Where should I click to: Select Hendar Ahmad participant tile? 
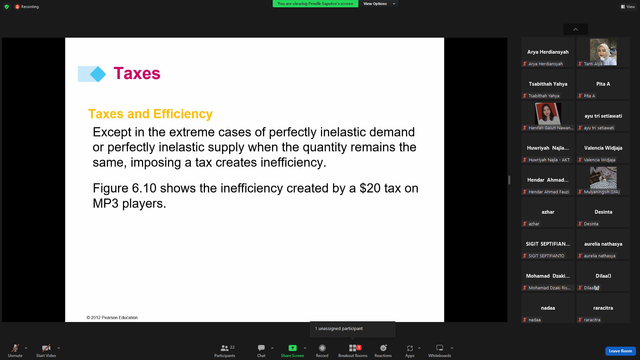(x=548, y=180)
